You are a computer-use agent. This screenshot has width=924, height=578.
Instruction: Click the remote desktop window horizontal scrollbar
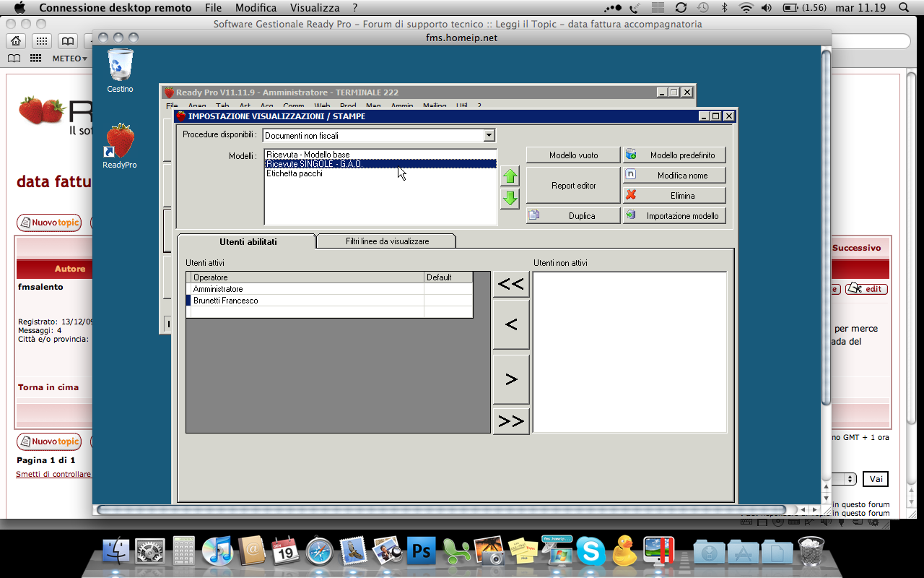coord(442,510)
